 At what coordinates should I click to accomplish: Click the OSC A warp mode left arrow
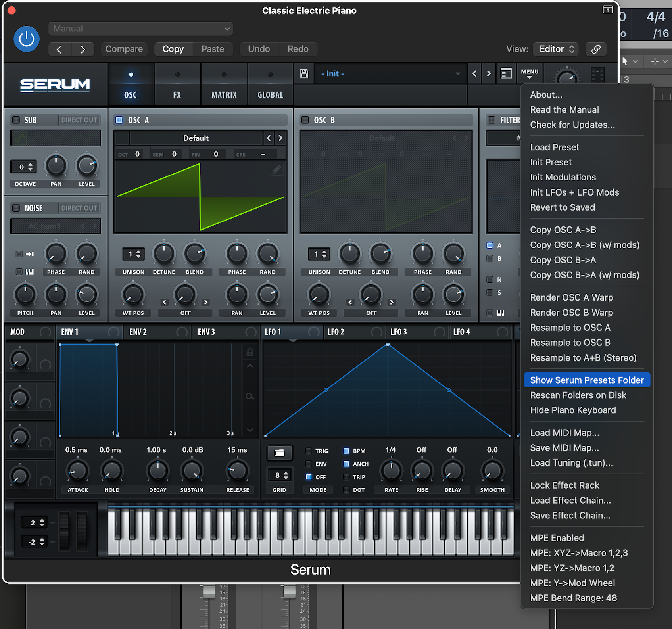pos(165,302)
